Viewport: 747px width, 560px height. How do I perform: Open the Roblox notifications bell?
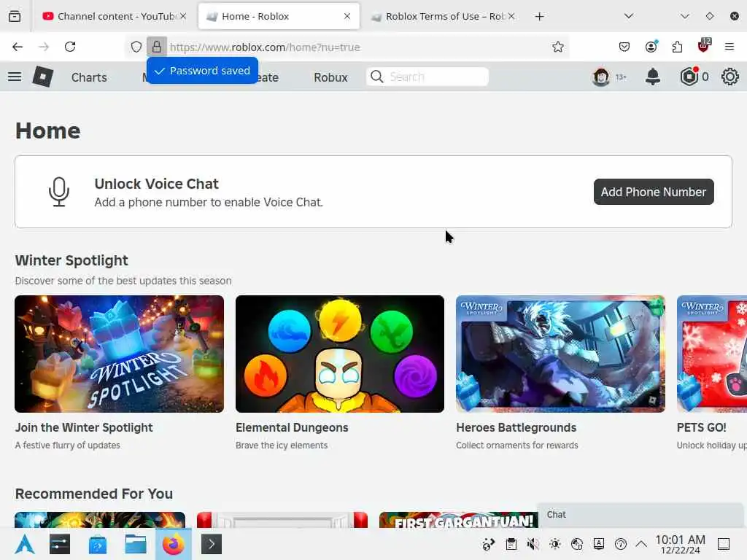pyautogui.click(x=653, y=77)
